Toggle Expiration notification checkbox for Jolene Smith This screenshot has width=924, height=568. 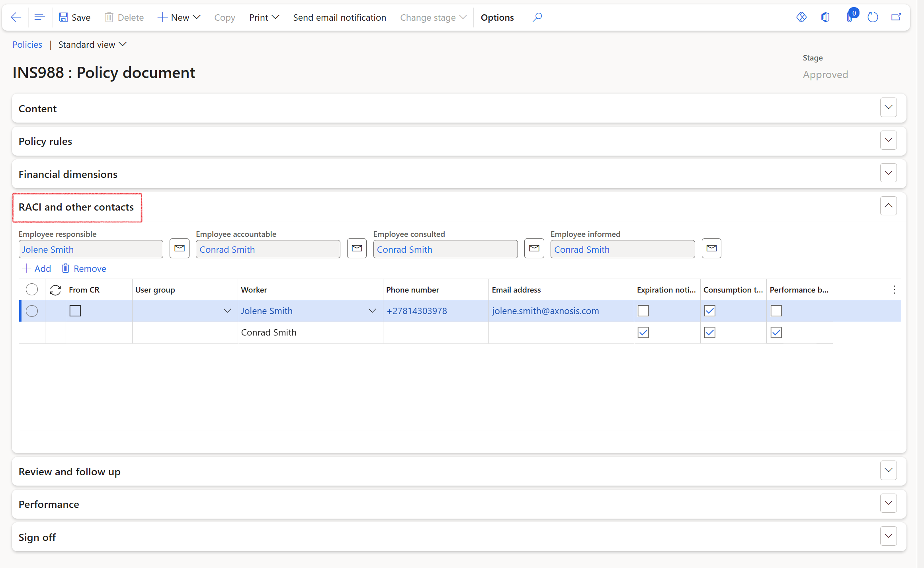pos(643,311)
